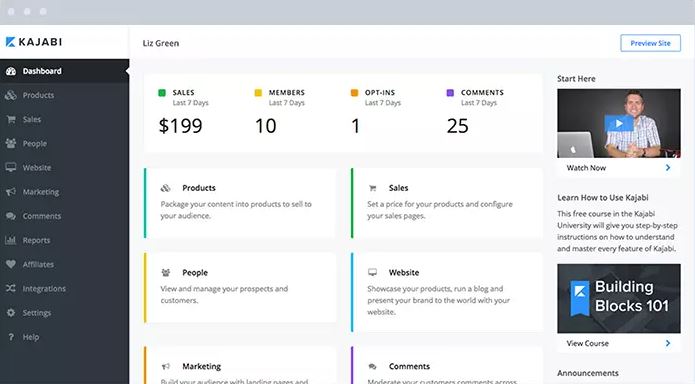Screen dimensions: 695x384
Task: Open Products via the sidebar cubes icon
Action: click(x=11, y=95)
